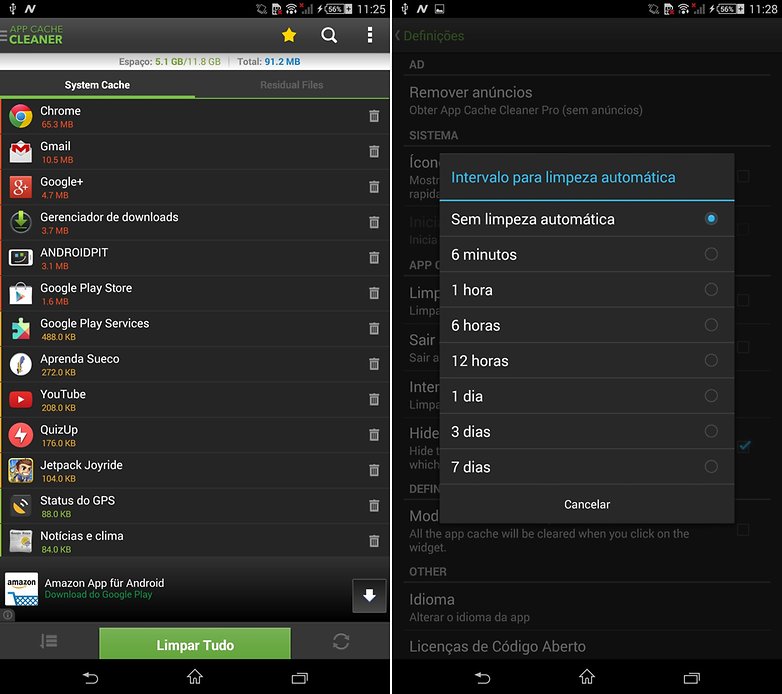Tap Android back button on right screen

point(482,678)
